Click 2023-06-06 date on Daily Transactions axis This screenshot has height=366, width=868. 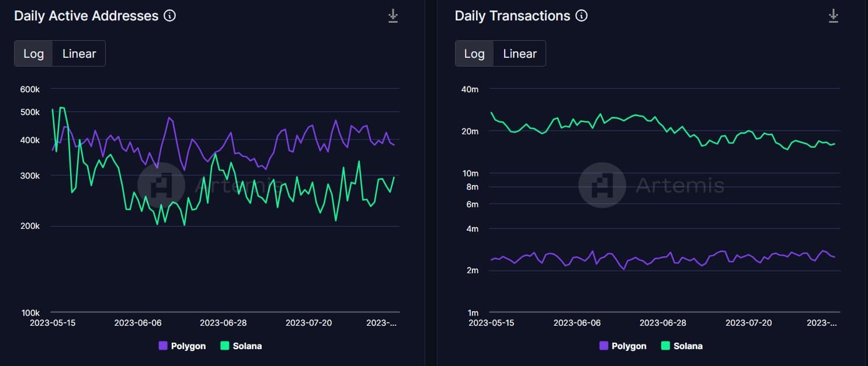(577, 323)
